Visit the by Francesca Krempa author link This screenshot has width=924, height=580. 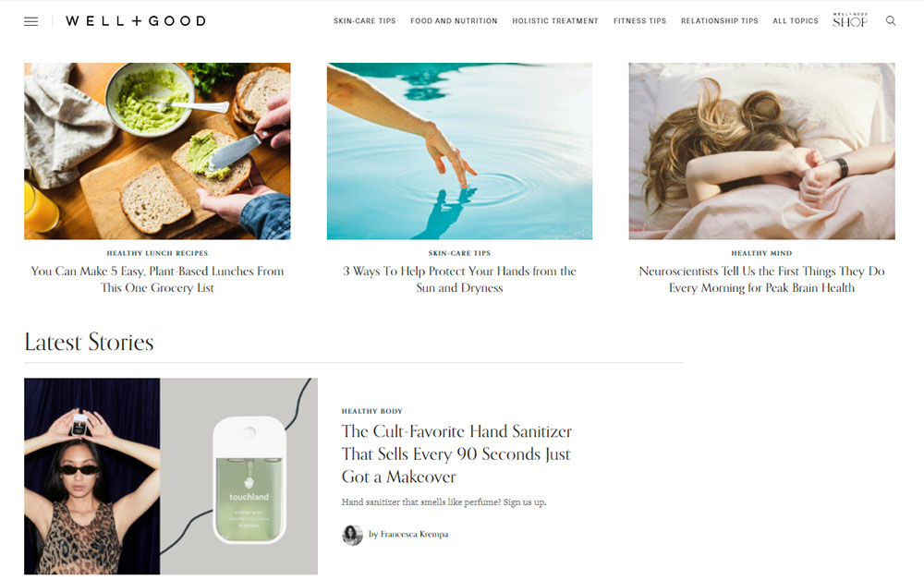click(408, 534)
